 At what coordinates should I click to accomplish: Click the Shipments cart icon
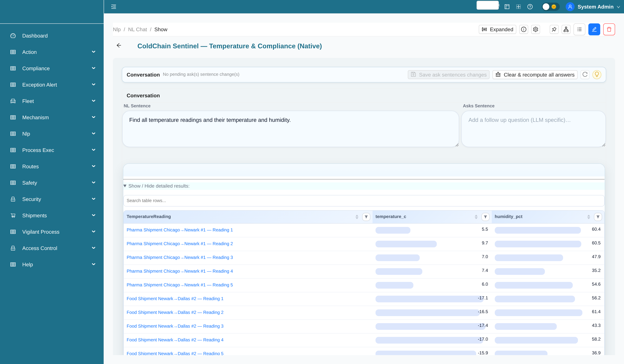click(13, 215)
